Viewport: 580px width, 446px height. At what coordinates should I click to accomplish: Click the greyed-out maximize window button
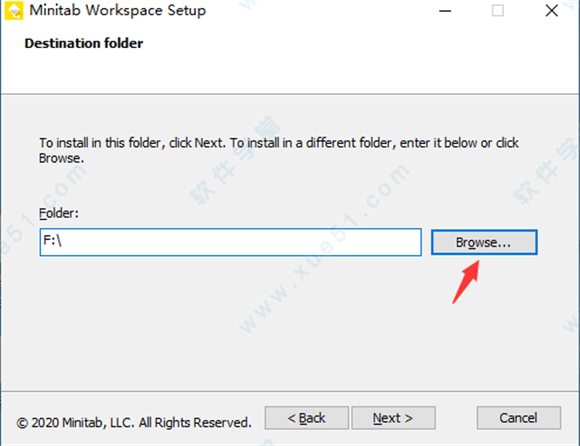(x=498, y=11)
